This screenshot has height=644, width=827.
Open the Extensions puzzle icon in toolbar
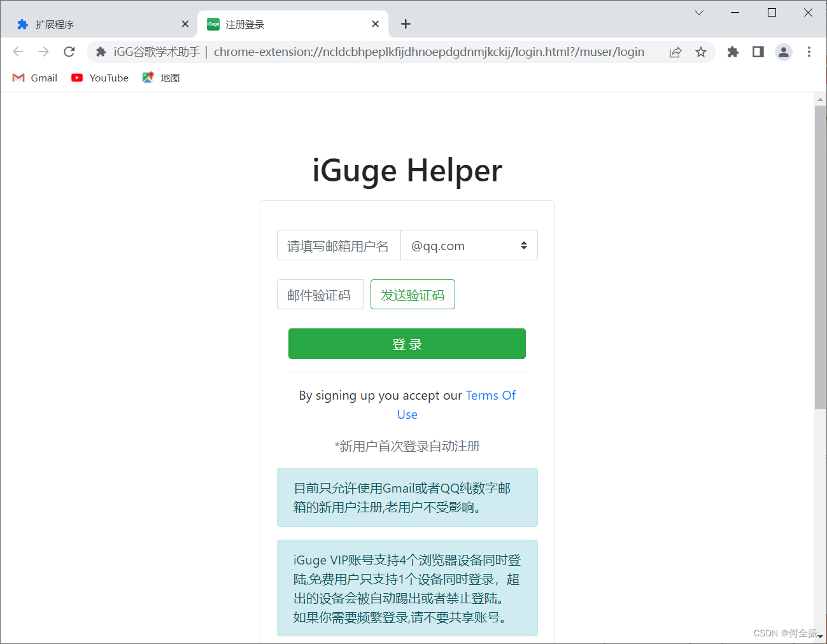pos(733,52)
